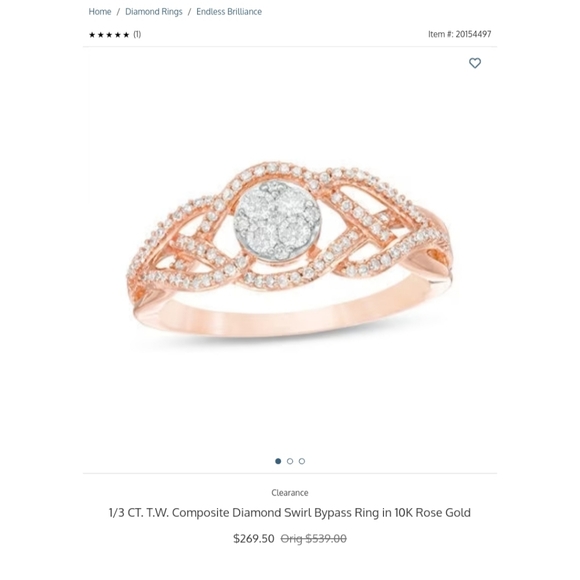Open the Diamond Rings breadcrumb
This screenshot has width=580, height=580.
(154, 12)
